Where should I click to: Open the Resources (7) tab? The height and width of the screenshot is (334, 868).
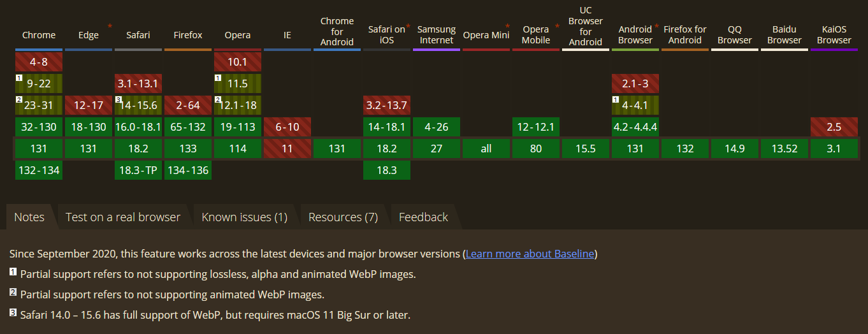[343, 217]
